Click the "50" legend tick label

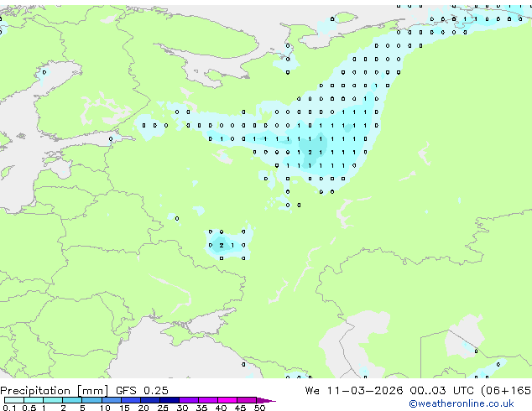pos(260,408)
